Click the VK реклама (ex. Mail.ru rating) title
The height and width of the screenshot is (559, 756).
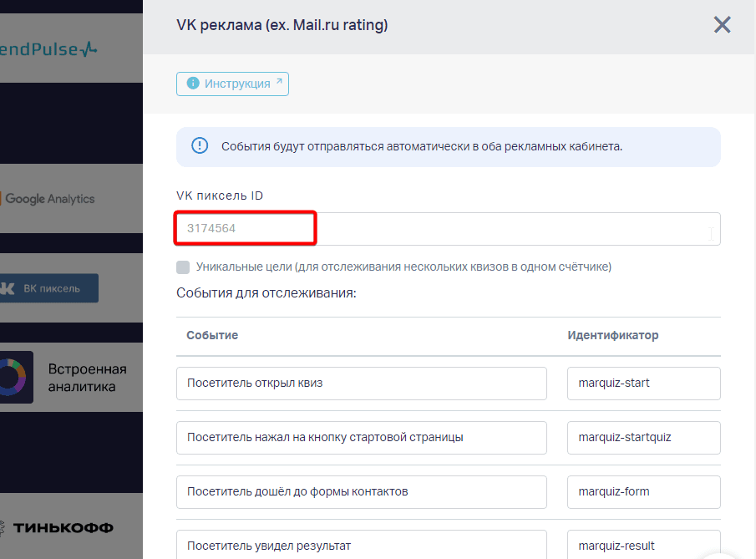pos(282,25)
